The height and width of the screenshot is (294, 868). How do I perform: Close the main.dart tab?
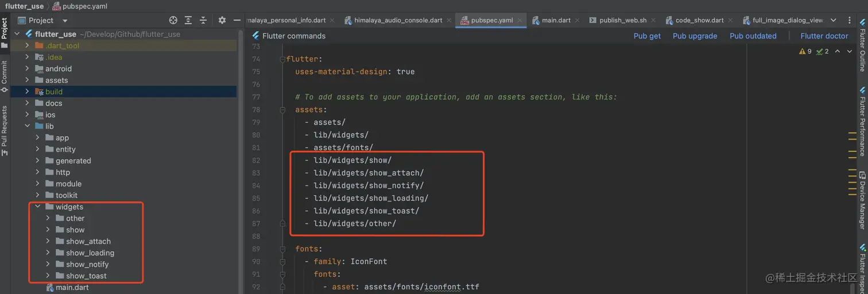pos(578,20)
